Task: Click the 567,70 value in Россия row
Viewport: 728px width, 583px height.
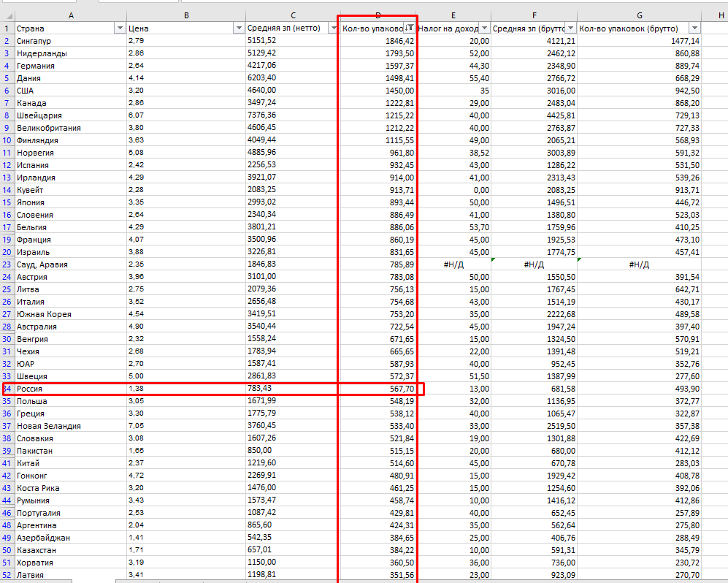Action: (378, 389)
